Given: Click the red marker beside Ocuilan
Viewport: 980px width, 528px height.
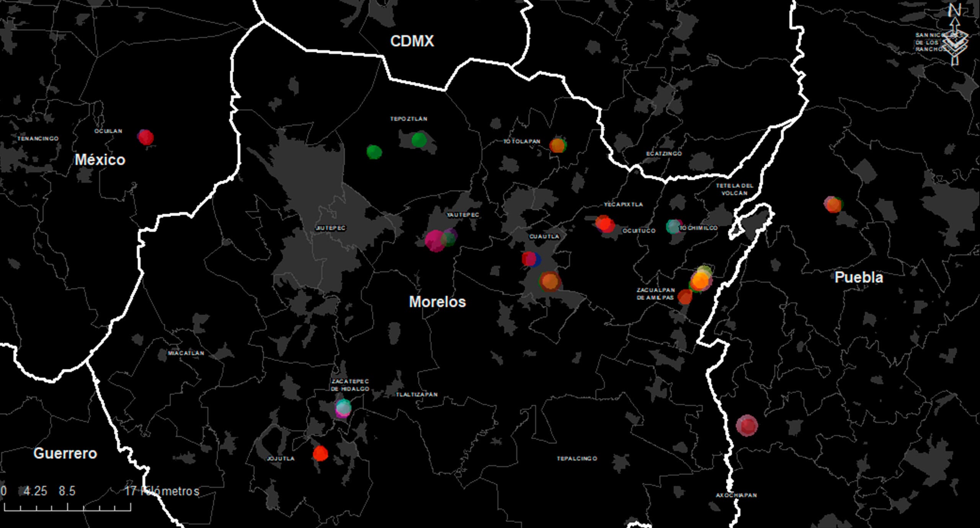Looking at the screenshot, I should 145,137.
